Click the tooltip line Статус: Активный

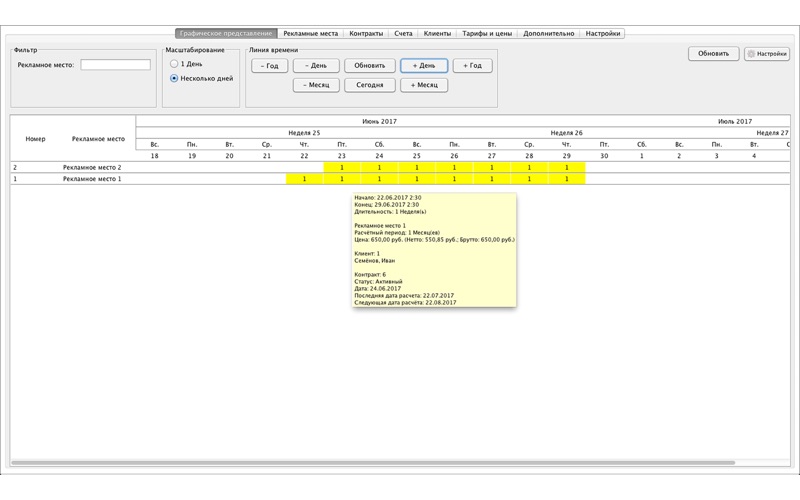[x=378, y=282]
